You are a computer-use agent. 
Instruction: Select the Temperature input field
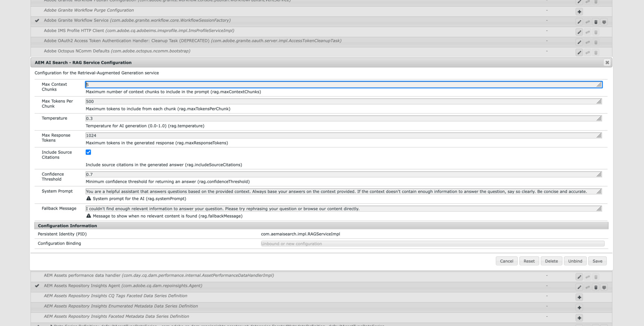344,118
